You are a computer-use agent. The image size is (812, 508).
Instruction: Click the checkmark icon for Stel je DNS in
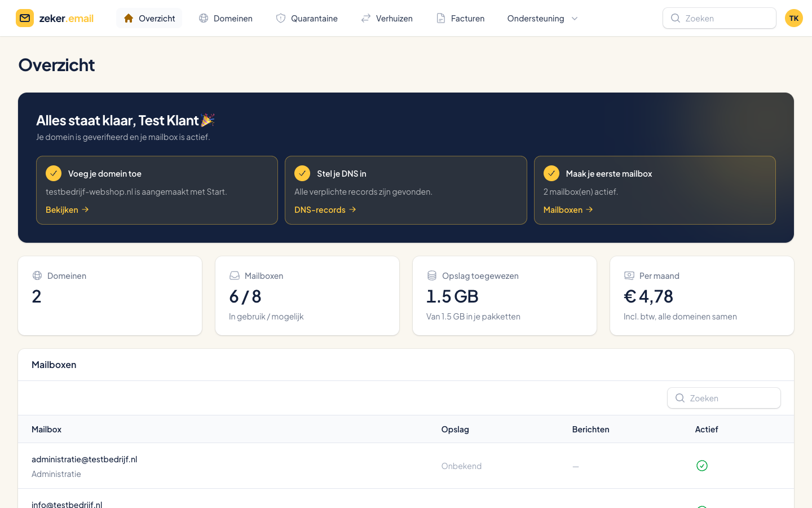tap(302, 173)
